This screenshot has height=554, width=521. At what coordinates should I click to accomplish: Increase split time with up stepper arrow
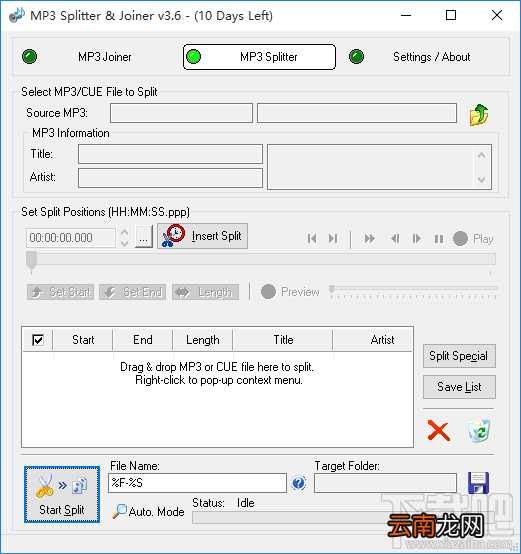(124, 232)
